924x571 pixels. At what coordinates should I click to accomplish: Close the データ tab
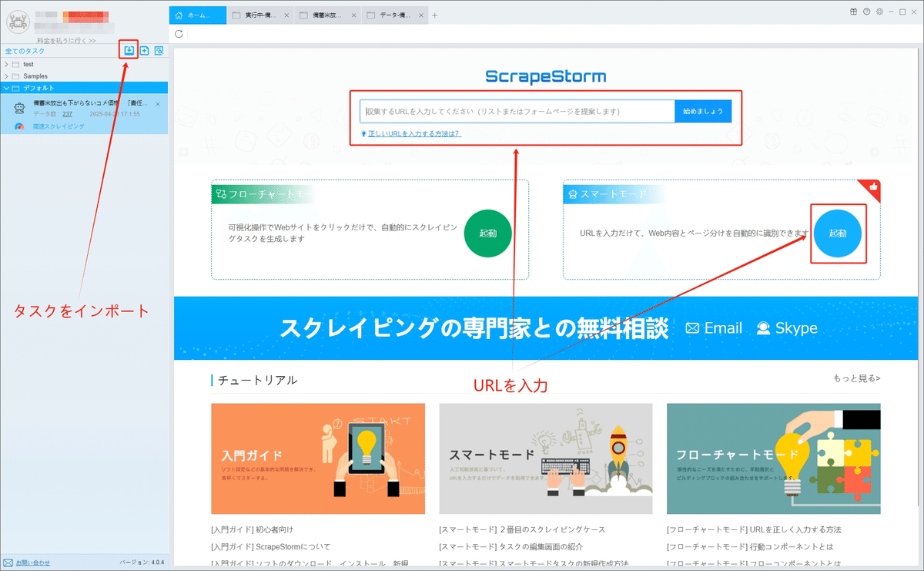(x=422, y=15)
